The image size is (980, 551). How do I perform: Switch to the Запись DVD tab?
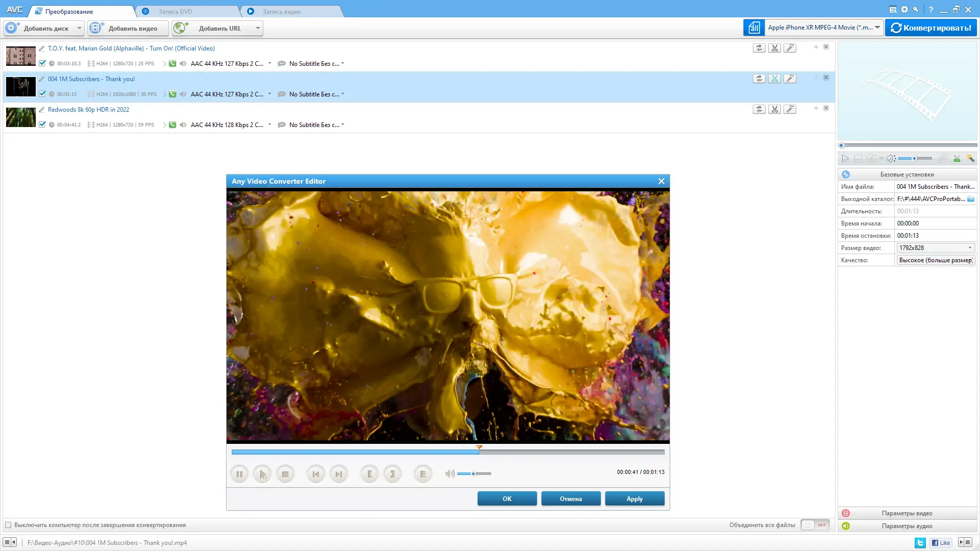(175, 11)
